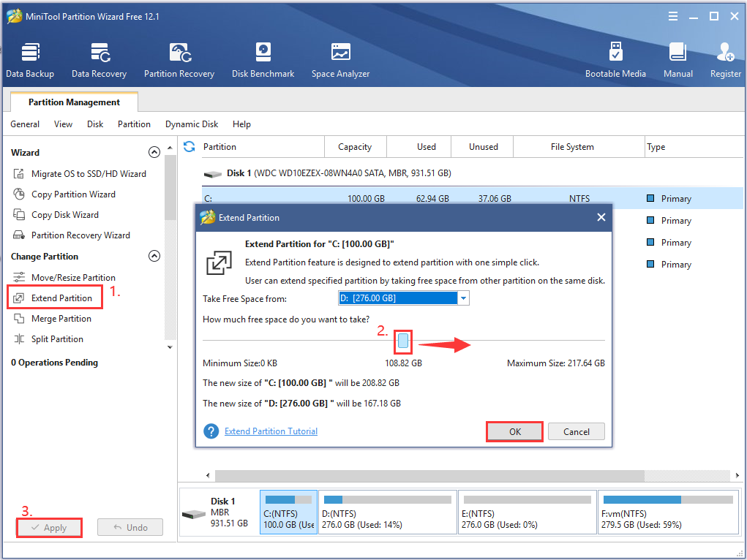
Task: Open the Disk menu
Action: click(95, 124)
